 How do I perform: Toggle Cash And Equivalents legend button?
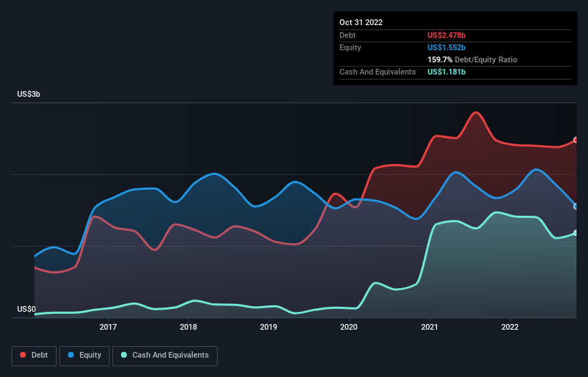tap(165, 355)
